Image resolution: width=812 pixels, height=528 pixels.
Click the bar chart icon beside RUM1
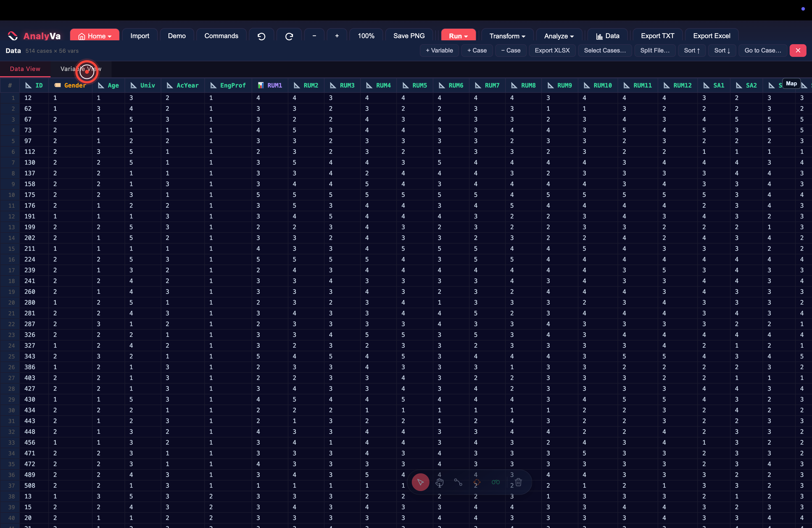[x=261, y=85]
